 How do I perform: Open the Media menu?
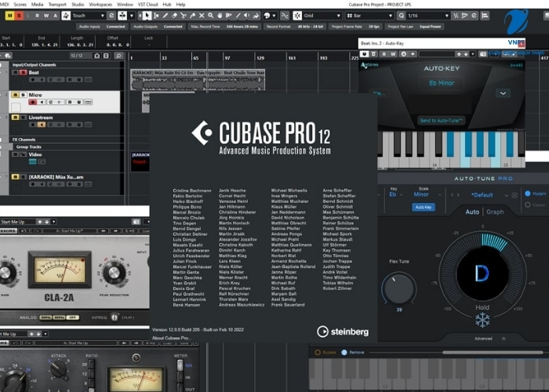coord(38,5)
